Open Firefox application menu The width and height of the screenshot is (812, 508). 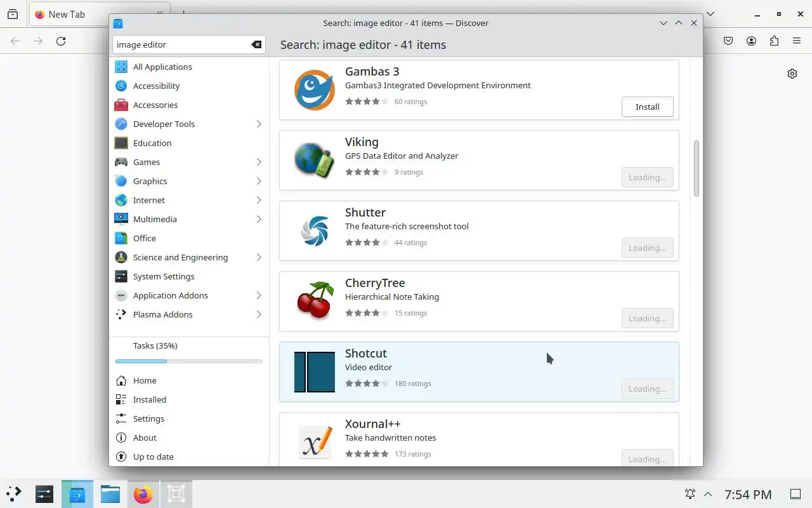[x=797, y=41]
